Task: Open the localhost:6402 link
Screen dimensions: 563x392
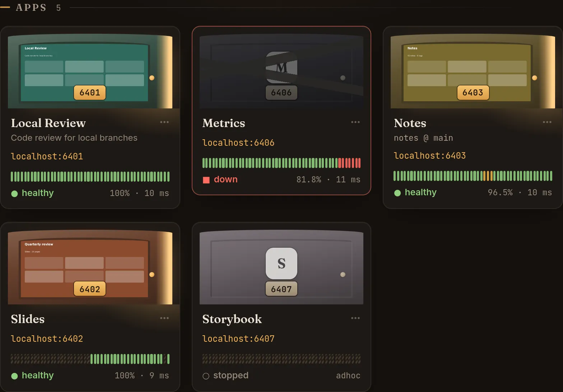Action: [47, 339]
